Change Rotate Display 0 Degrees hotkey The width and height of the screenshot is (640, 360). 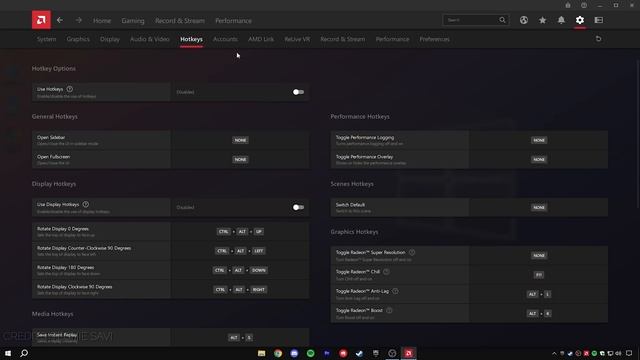pos(240,231)
